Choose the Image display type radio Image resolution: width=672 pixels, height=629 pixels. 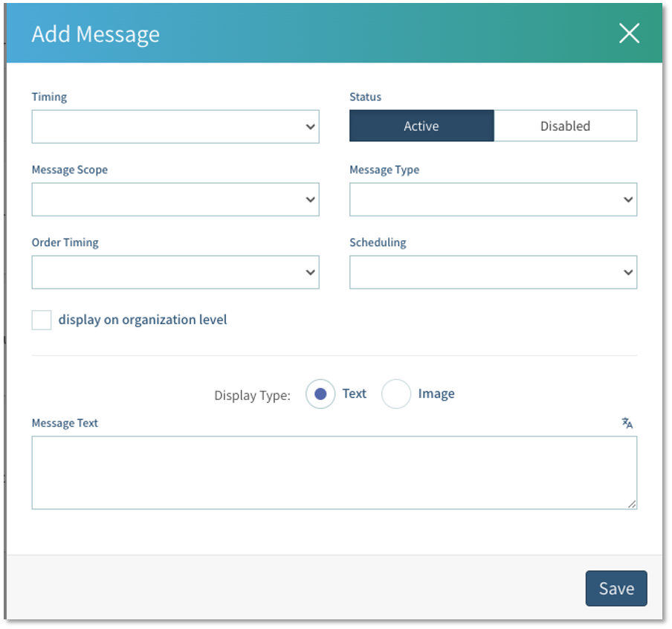point(396,394)
